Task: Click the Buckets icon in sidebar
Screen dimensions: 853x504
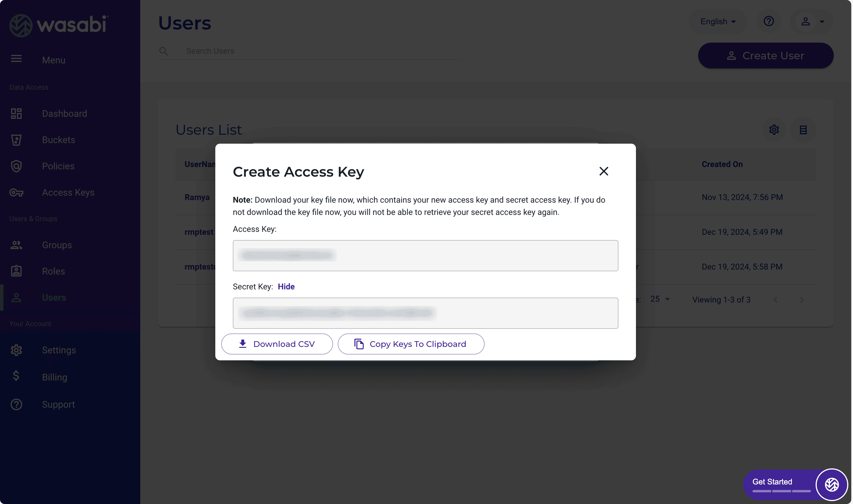Action: click(16, 140)
